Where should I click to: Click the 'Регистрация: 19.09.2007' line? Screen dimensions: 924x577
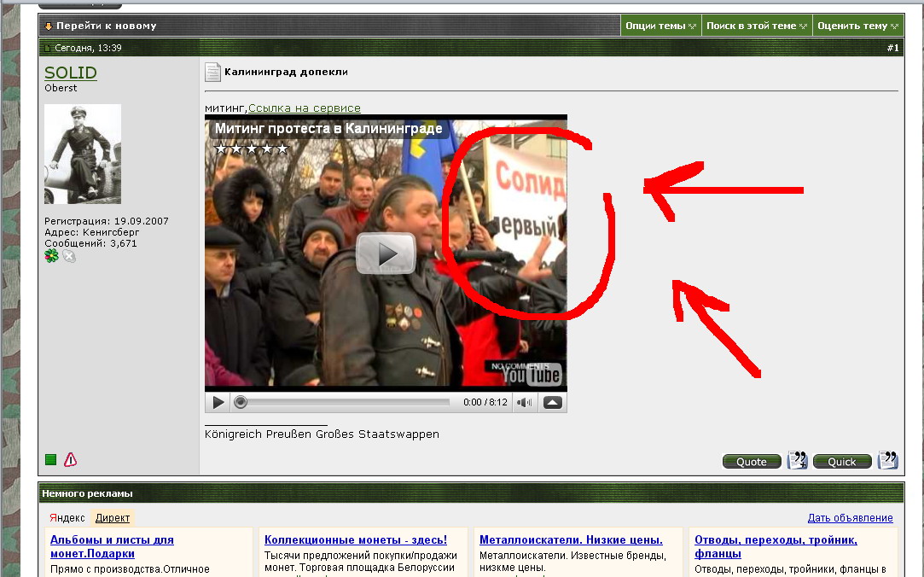click(x=107, y=221)
